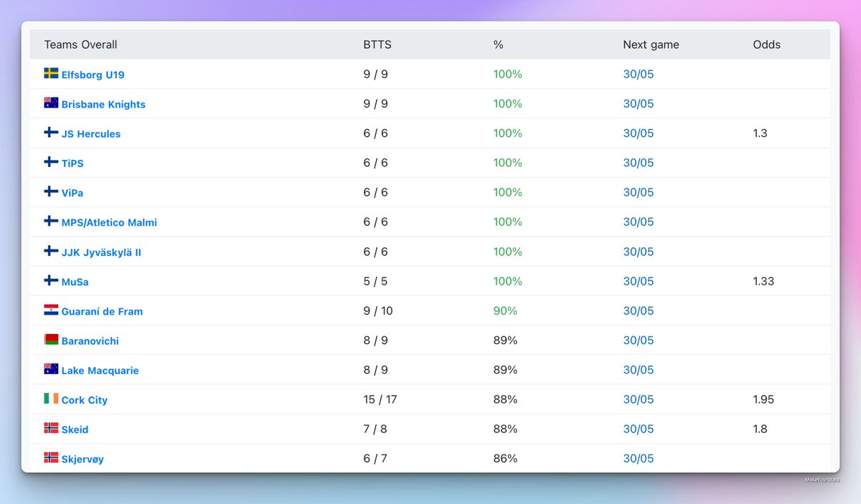
Task: Open the Baranovichi team link
Action: point(90,341)
